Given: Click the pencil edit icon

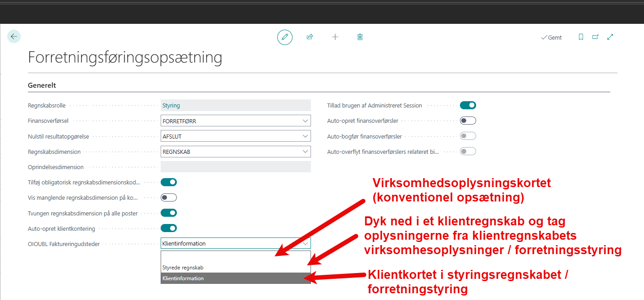Looking at the screenshot, I should point(284,37).
